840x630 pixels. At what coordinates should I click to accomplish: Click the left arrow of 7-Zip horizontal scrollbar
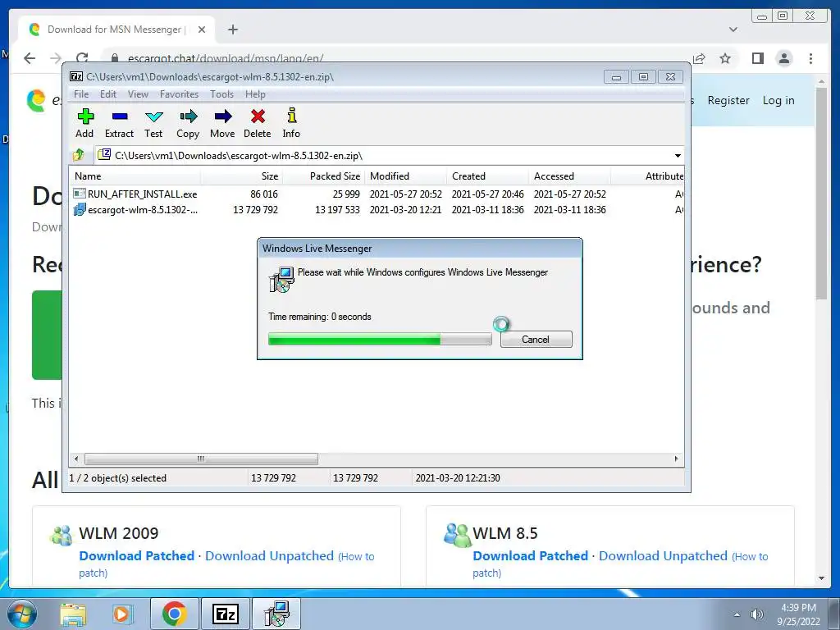pos(76,459)
